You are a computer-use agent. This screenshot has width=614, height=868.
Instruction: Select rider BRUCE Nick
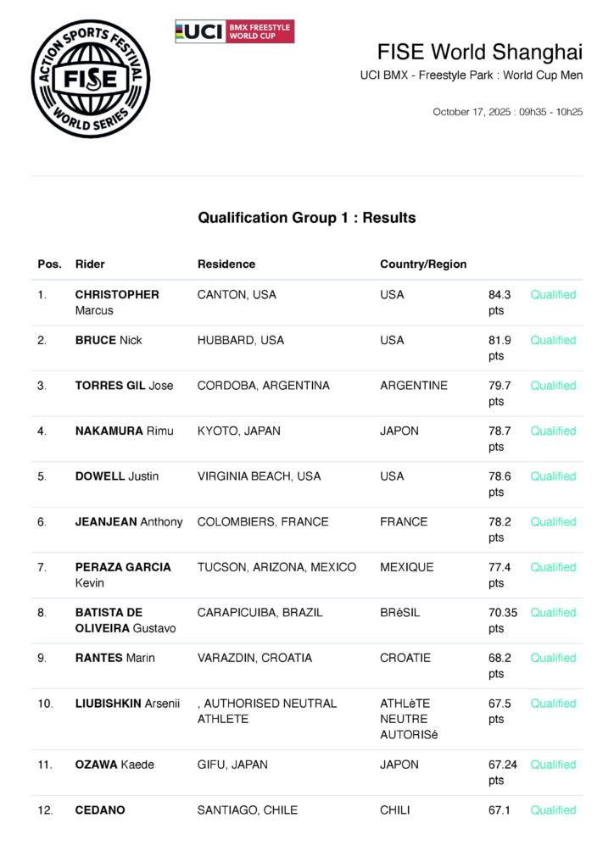(109, 340)
